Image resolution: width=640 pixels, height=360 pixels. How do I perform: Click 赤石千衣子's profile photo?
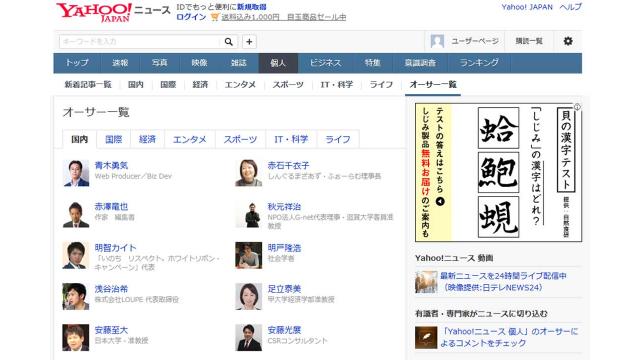249,173
